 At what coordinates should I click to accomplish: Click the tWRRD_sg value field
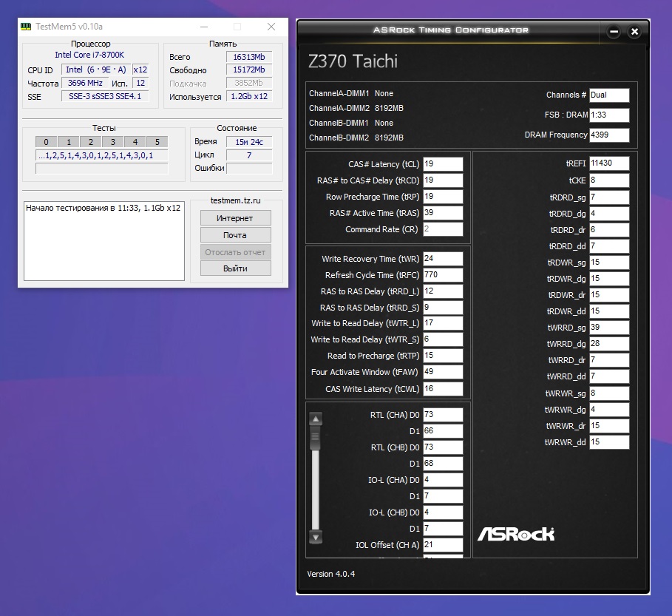point(609,328)
